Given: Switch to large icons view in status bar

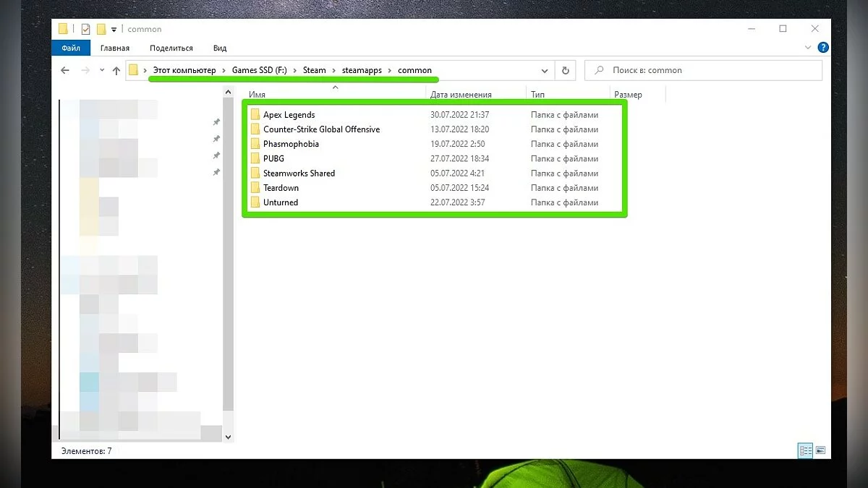Looking at the screenshot, I should click(x=820, y=450).
